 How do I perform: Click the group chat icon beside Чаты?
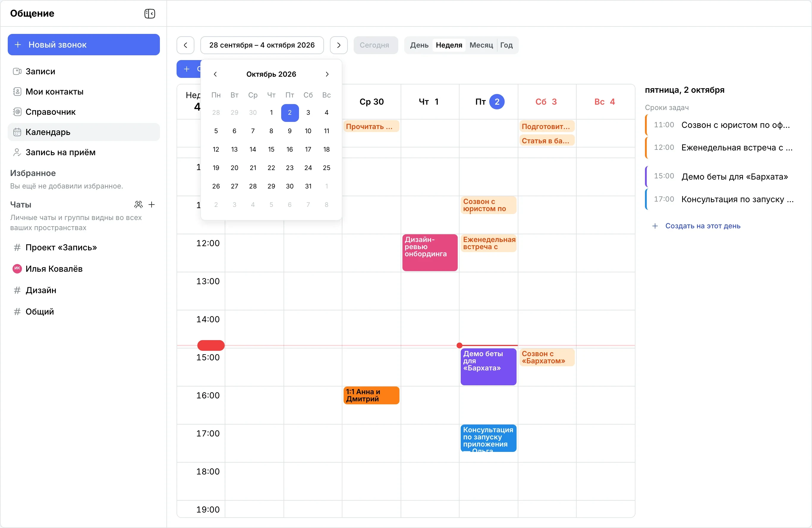(138, 205)
